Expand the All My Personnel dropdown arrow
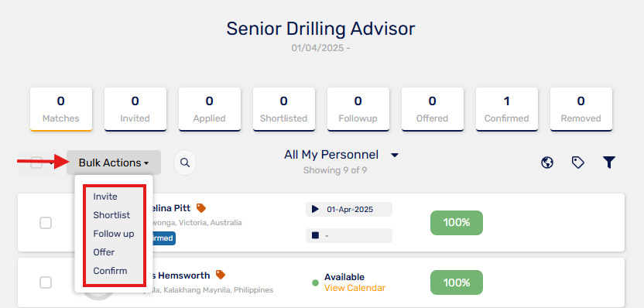644x308 pixels. pyautogui.click(x=394, y=156)
